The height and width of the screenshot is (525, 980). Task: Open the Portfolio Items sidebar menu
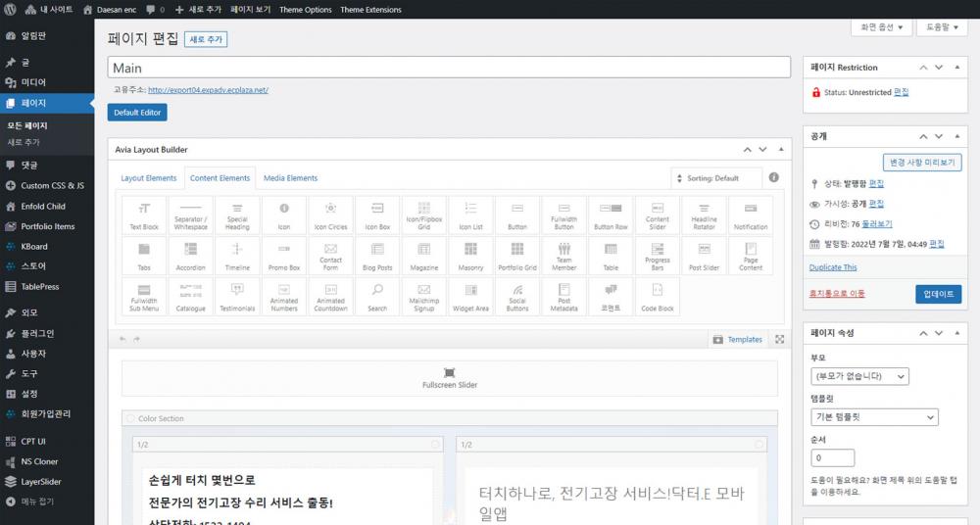(x=47, y=226)
